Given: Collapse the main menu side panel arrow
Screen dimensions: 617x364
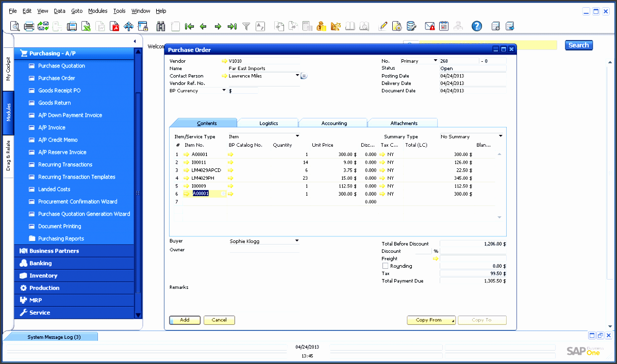Looking at the screenshot, I should [135, 41].
